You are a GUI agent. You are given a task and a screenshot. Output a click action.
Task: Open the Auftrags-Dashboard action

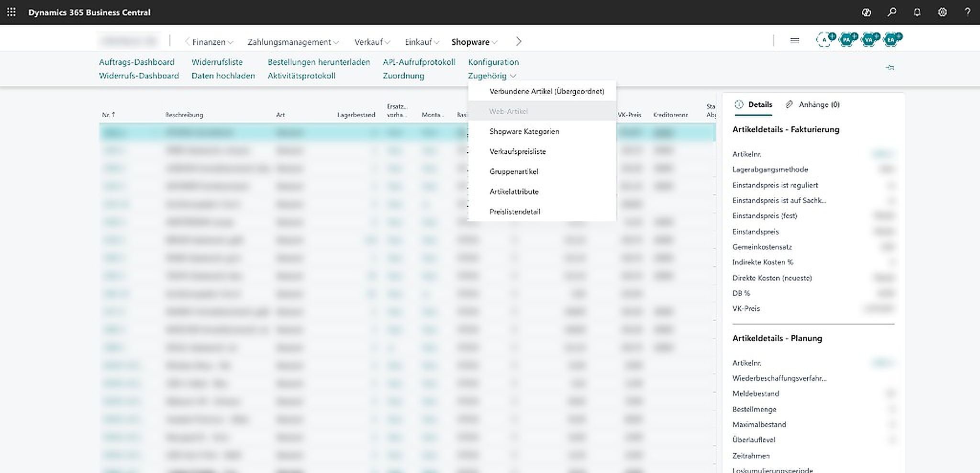pyautogui.click(x=137, y=62)
